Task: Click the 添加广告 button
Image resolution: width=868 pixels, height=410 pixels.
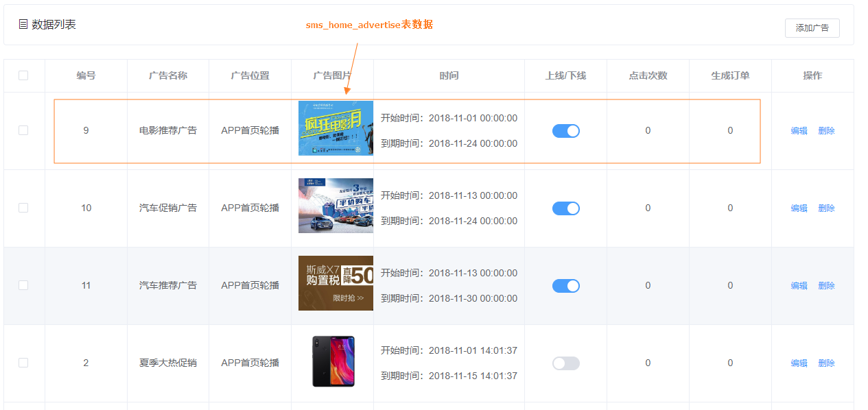Action: [812, 28]
